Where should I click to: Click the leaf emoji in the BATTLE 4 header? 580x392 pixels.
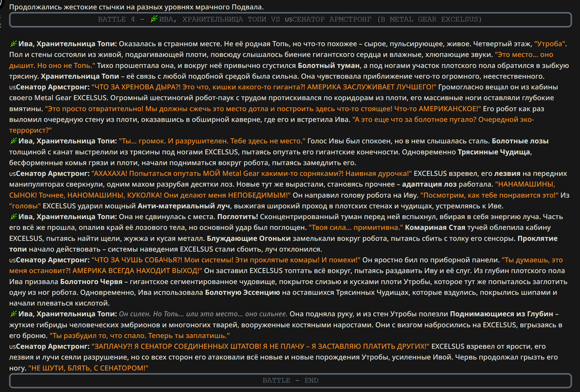(154, 19)
